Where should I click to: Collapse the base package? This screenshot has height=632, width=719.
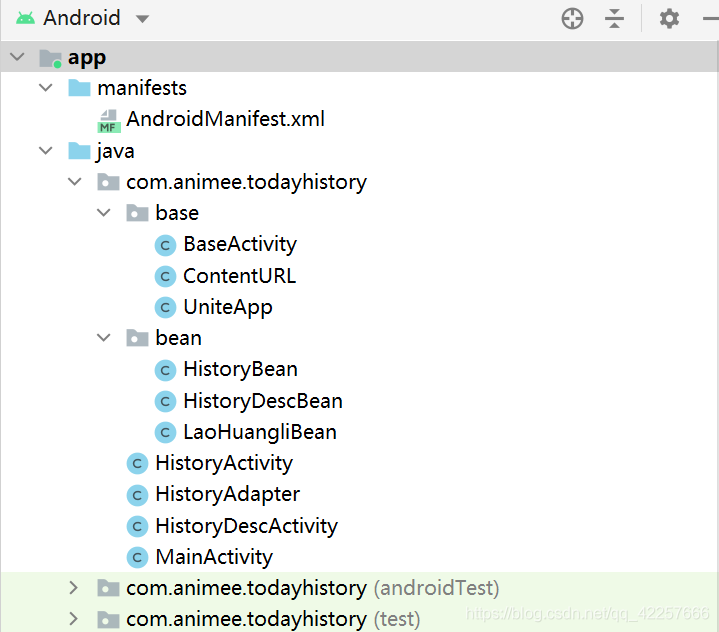(104, 213)
